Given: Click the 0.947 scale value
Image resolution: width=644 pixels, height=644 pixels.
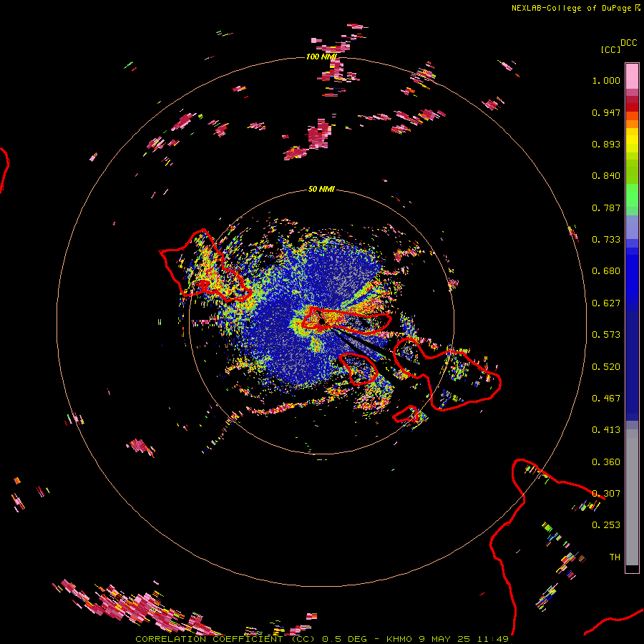Looking at the screenshot, I should [x=606, y=112].
